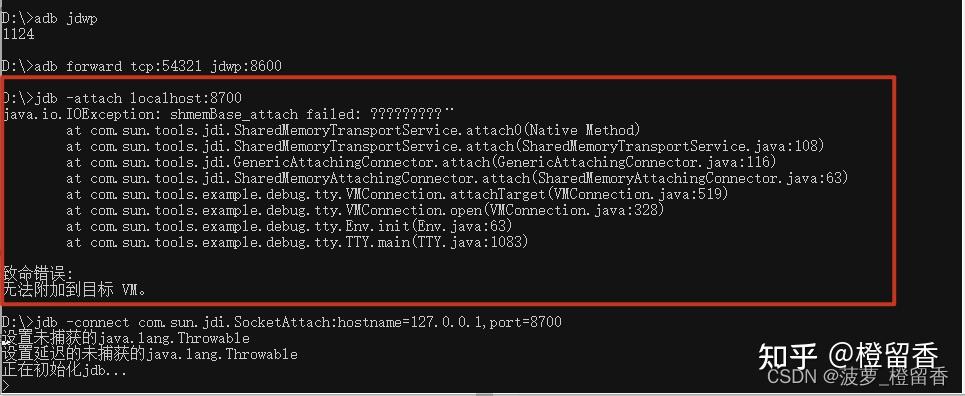Click SharedMemoryAttachingConnector.java:63 stack line
The height and width of the screenshot is (396, 965).
tap(457, 178)
